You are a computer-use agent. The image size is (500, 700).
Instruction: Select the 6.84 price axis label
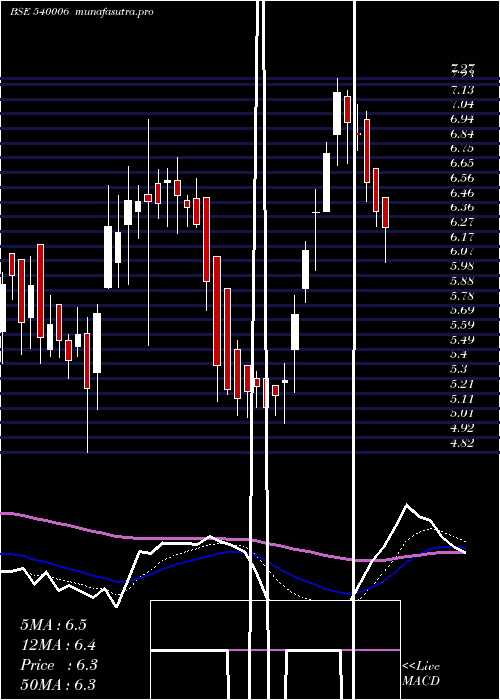(x=462, y=134)
